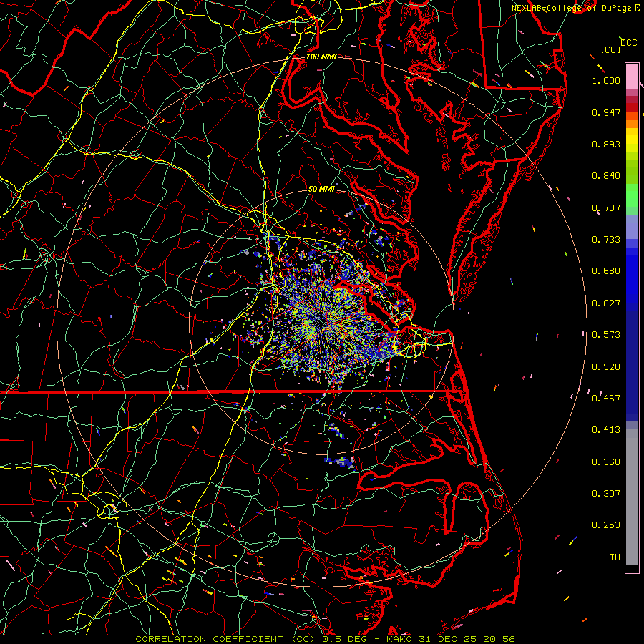Click the TH threshold label
Image resolution: width=644 pixels, height=644 pixels.
pyautogui.click(x=615, y=557)
